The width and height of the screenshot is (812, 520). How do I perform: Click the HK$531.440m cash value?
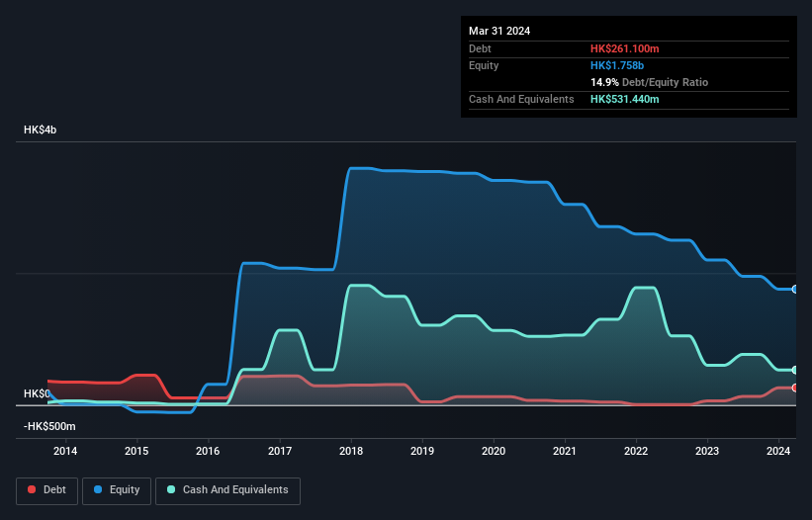624,99
